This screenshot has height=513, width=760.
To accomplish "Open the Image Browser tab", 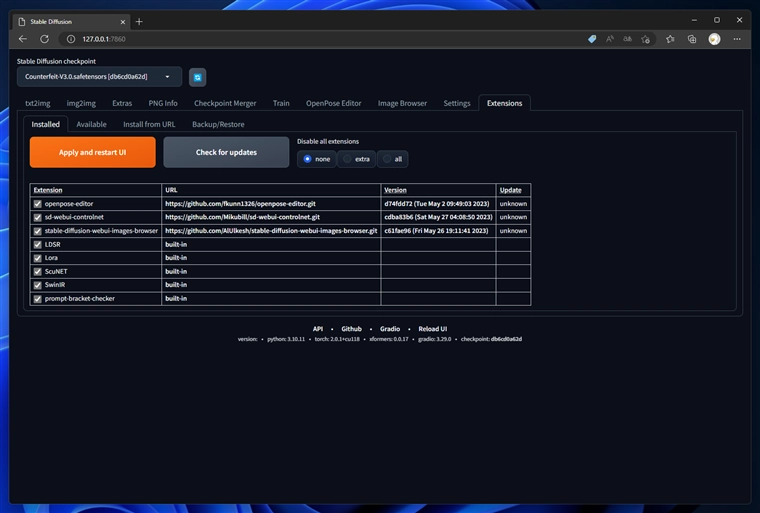I will 402,103.
